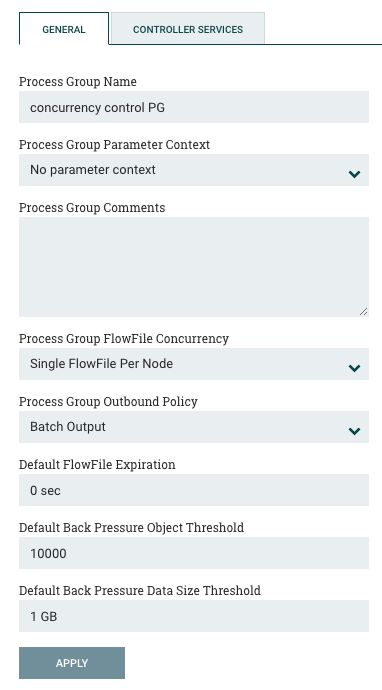The image size is (382, 690).
Task: Click the Process Group Name input field
Action: pos(194,107)
